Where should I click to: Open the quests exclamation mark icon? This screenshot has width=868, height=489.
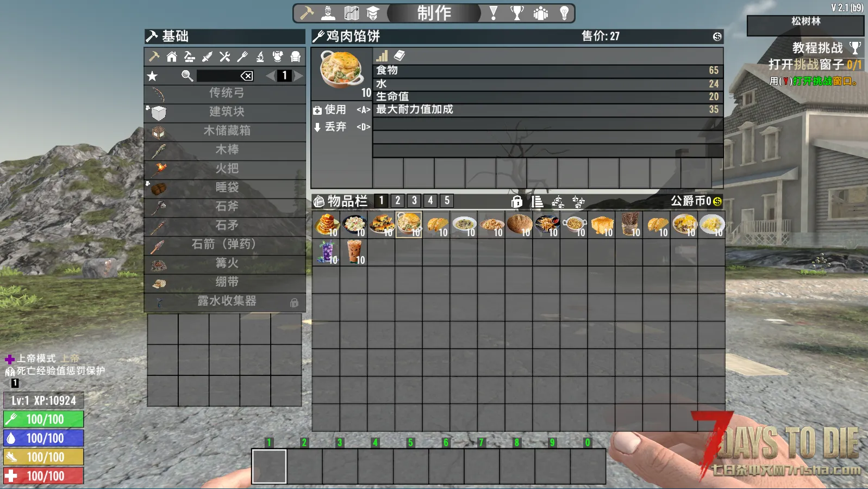[x=494, y=13]
